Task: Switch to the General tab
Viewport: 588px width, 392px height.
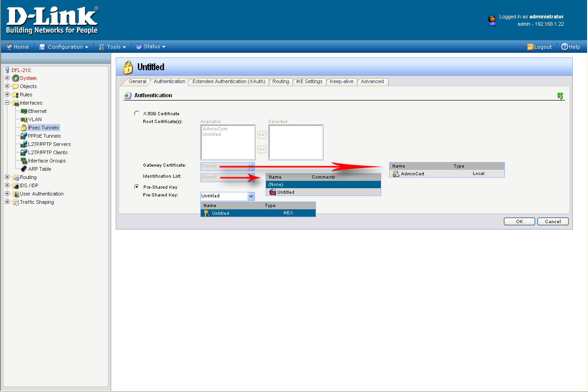Action: pos(137,82)
